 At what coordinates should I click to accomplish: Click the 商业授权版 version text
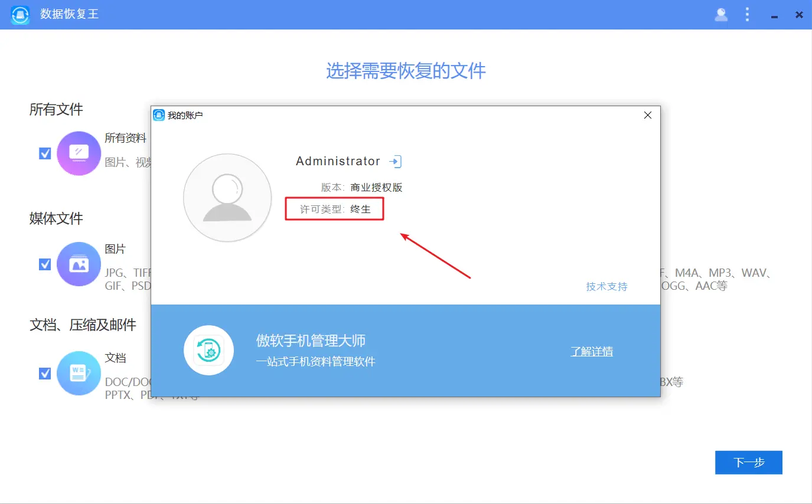tap(376, 188)
